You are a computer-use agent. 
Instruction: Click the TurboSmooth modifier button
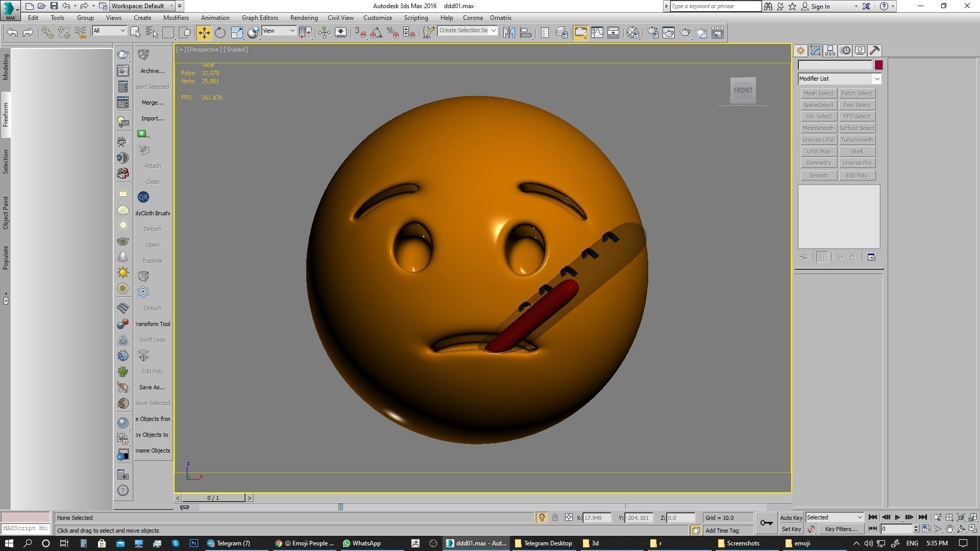[856, 140]
